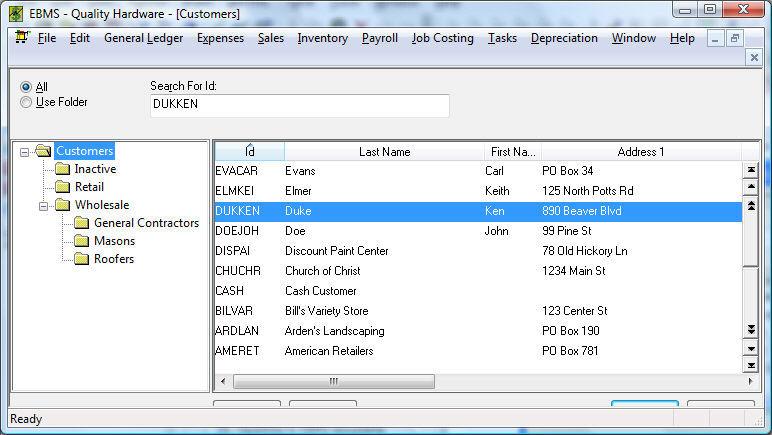
Task: Collapse the Wholesale tree node
Action: pyautogui.click(x=44, y=205)
